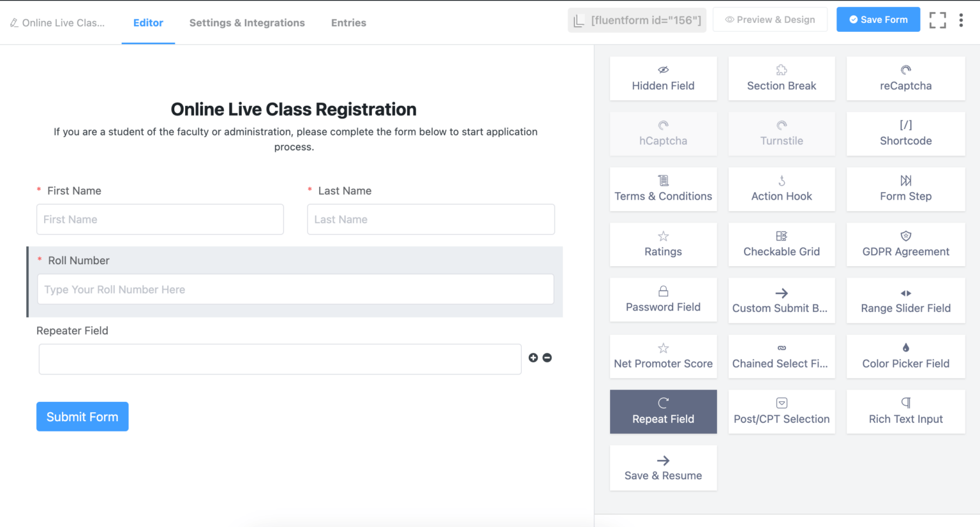Open the Entries tab

pos(348,23)
